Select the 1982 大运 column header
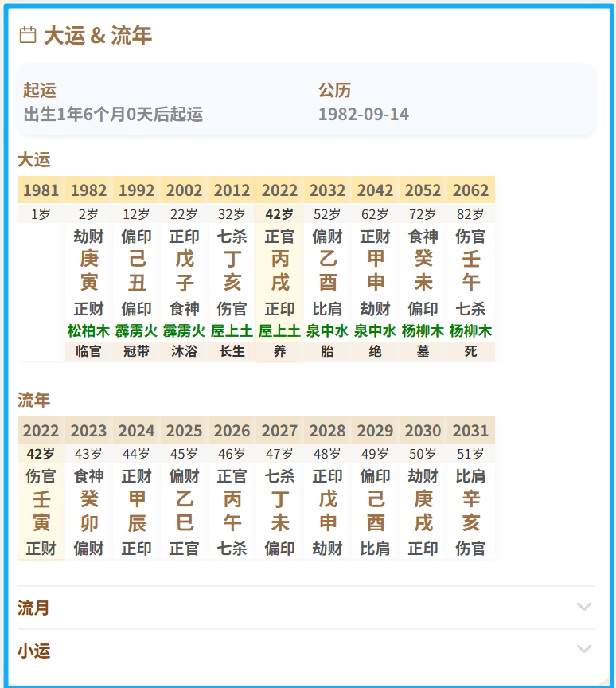This screenshot has height=688, width=616. 88,190
